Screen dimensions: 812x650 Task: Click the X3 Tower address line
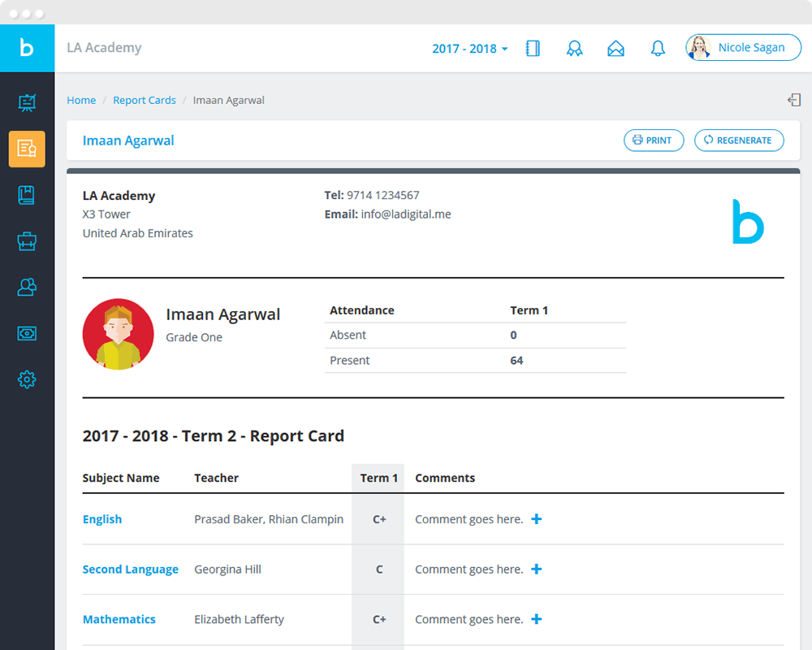coord(106,214)
